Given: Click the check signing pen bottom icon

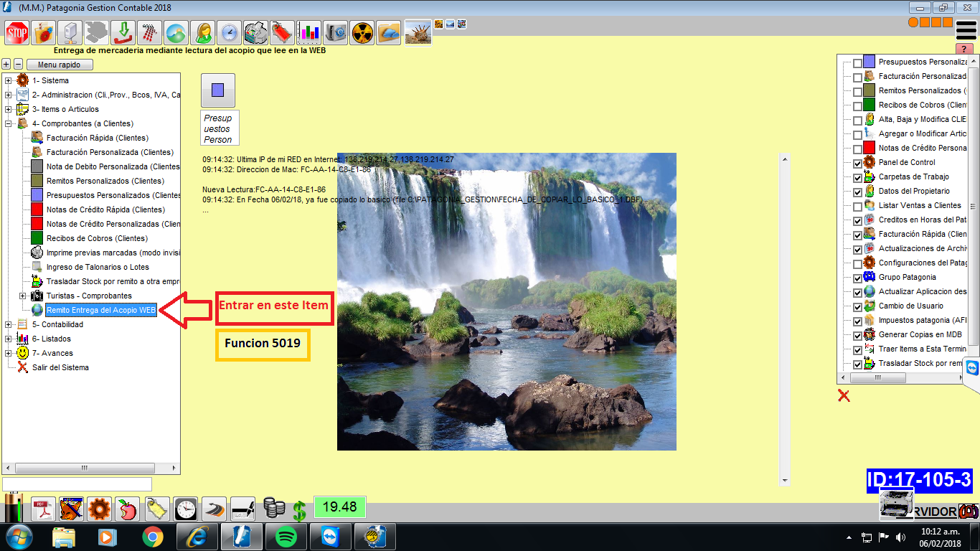Looking at the screenshot, I should [242, 509].
